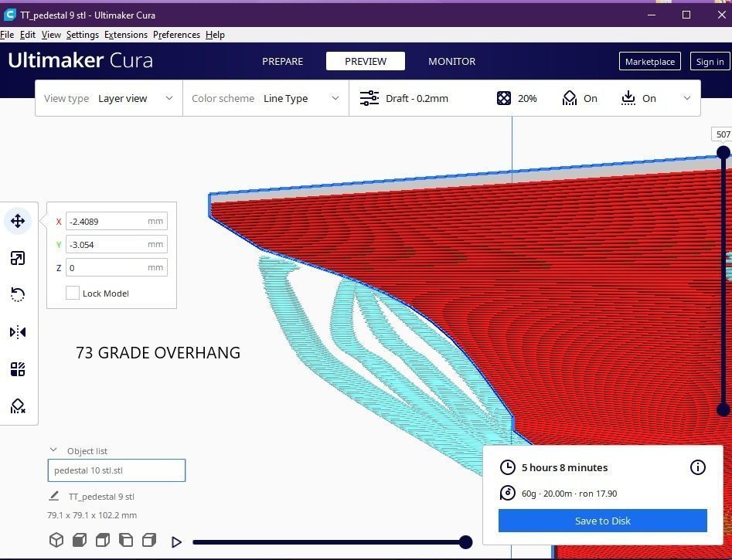
Task: Click the print settings sliders icon
Action: 369,98
